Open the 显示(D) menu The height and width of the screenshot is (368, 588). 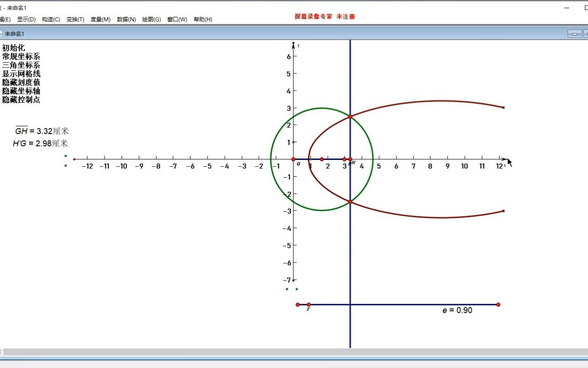pyautogui.click(x=26, y=20)
